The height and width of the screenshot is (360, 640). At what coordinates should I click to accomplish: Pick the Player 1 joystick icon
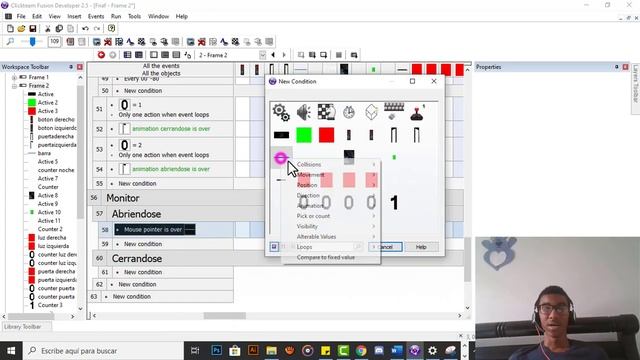(417, 112)
